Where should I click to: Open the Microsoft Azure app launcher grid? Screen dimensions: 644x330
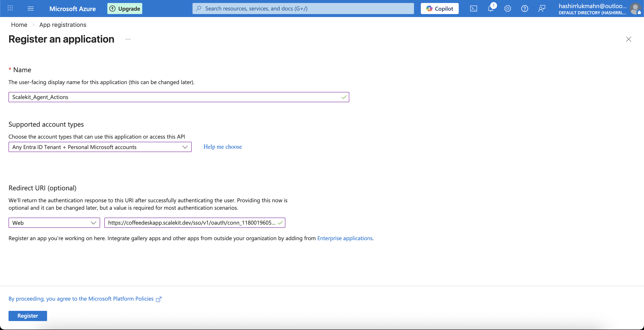point(10,8)
